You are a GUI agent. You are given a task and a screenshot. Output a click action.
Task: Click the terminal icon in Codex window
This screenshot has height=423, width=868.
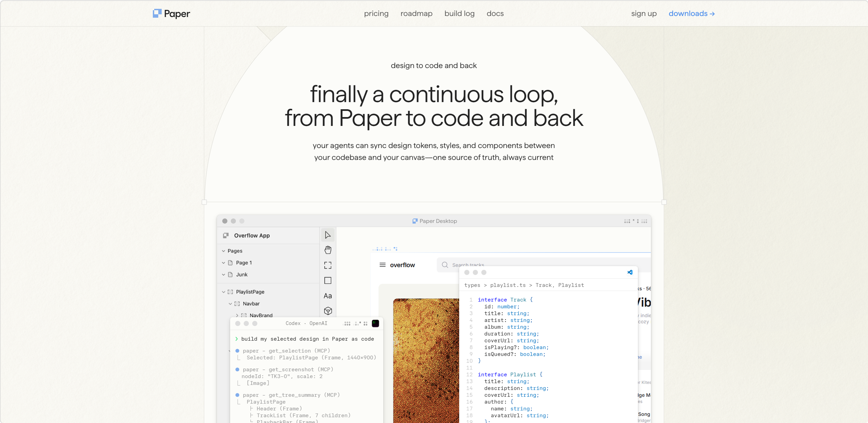375,323
